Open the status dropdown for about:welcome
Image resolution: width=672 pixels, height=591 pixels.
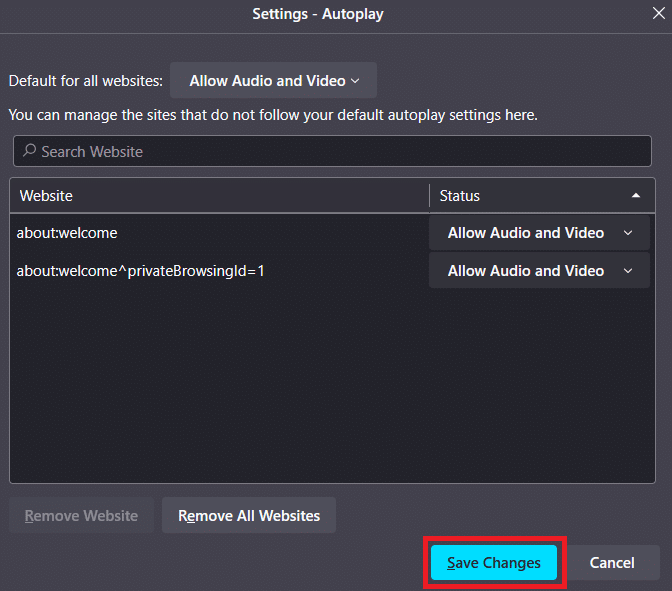tap(539, 233)
